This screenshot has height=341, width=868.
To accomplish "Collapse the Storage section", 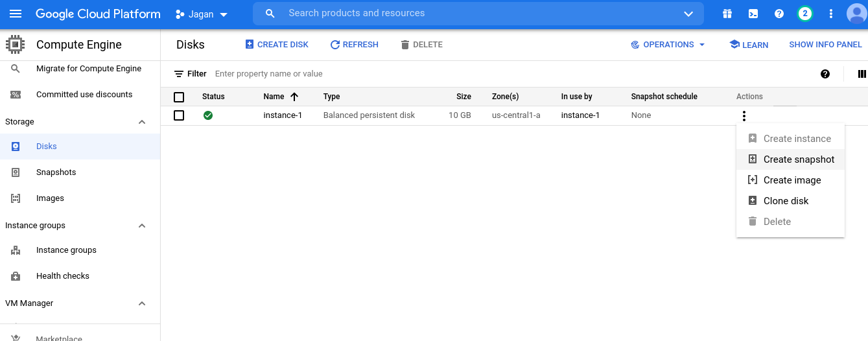I will [x=142, y=122].
